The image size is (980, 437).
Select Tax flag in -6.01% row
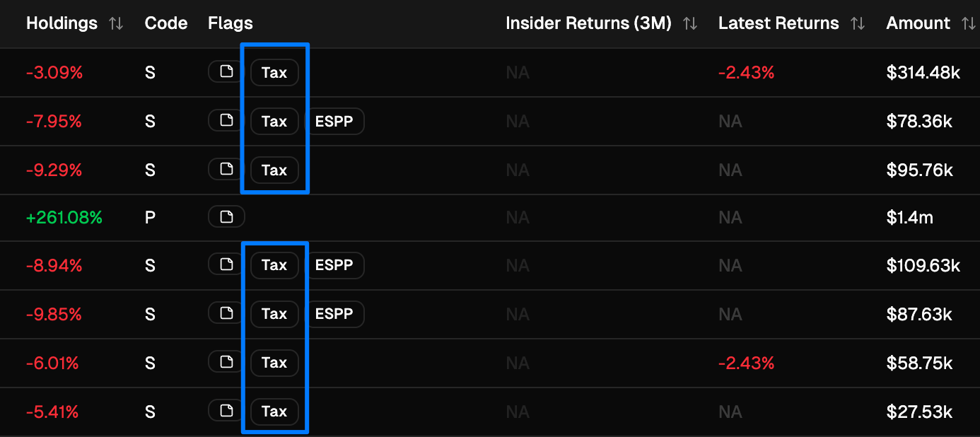pyautogui.click(x=274, y=362)
